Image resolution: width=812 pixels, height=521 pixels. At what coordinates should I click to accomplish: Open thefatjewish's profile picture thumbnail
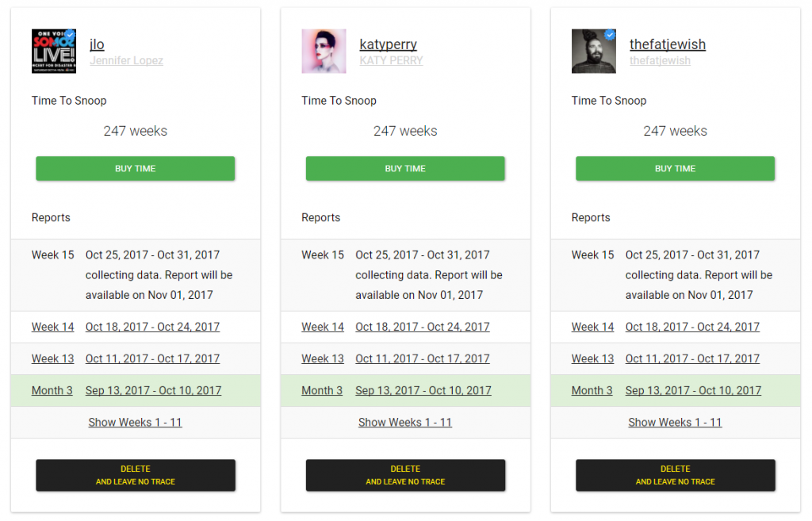593,52
